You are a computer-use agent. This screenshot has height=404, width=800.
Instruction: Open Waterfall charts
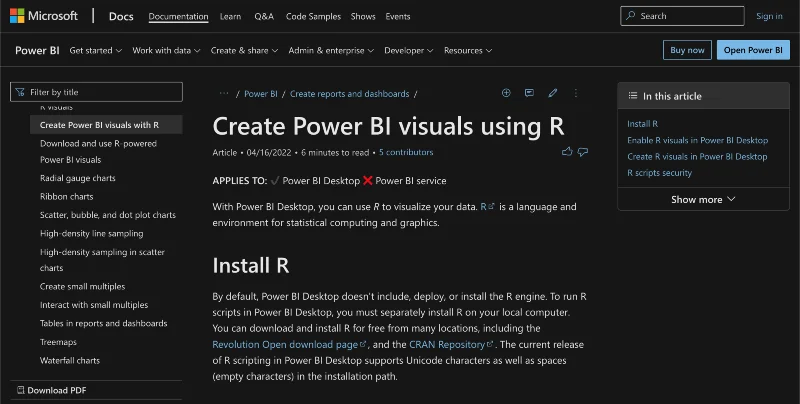[x=70, y=361]
